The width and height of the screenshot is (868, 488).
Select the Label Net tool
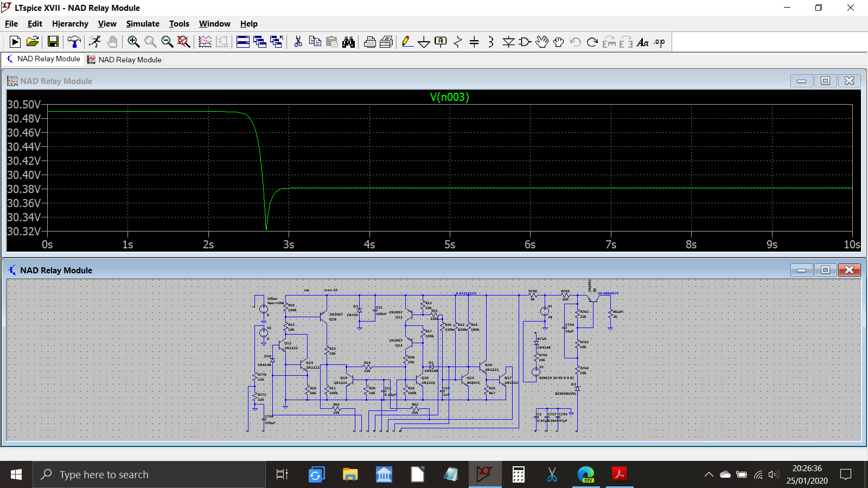point(441,42)
